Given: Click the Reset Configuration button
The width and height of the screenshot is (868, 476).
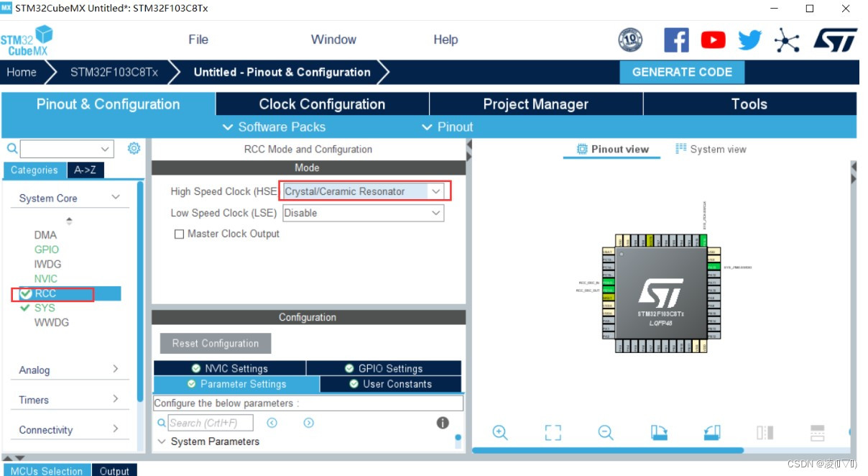Looking at the screenshot, I should coord(216,343).
